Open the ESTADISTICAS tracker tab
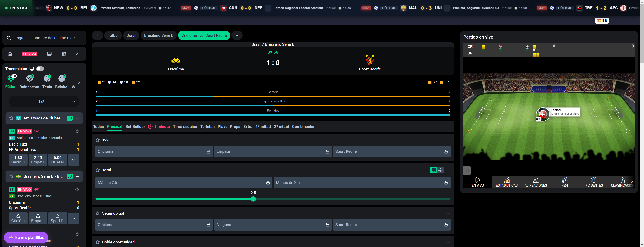The image size is (644, 247). [x=507, y=182]
